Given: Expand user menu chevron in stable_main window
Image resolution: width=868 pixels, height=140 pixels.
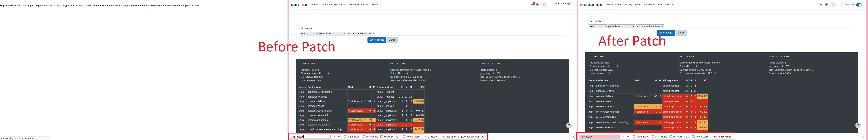Looking at the screenshot, I should [x=550, y=5].
